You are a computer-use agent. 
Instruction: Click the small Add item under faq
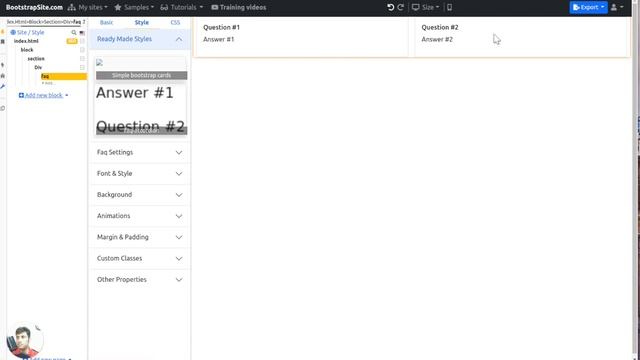tap(48, 83)
